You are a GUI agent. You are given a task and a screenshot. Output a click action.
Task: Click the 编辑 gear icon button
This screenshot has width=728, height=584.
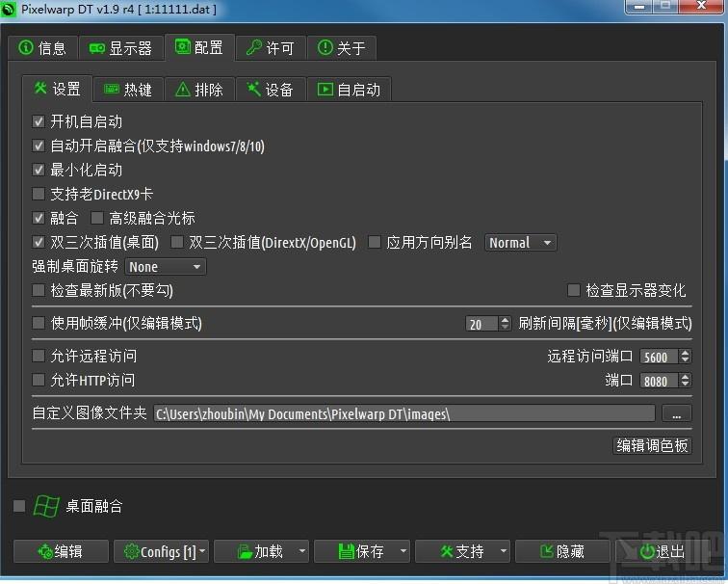click(44, 551)
